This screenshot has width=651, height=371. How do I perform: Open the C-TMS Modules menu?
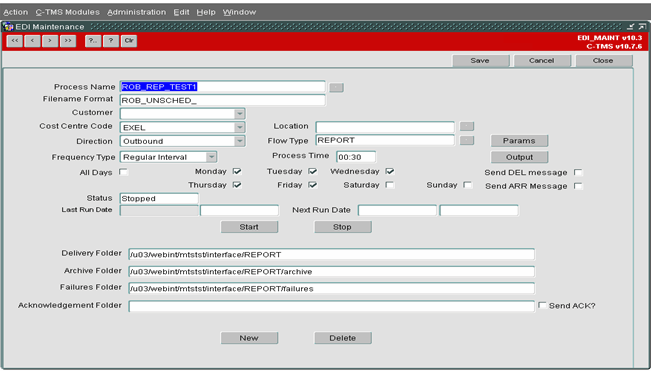pos(68,12)
